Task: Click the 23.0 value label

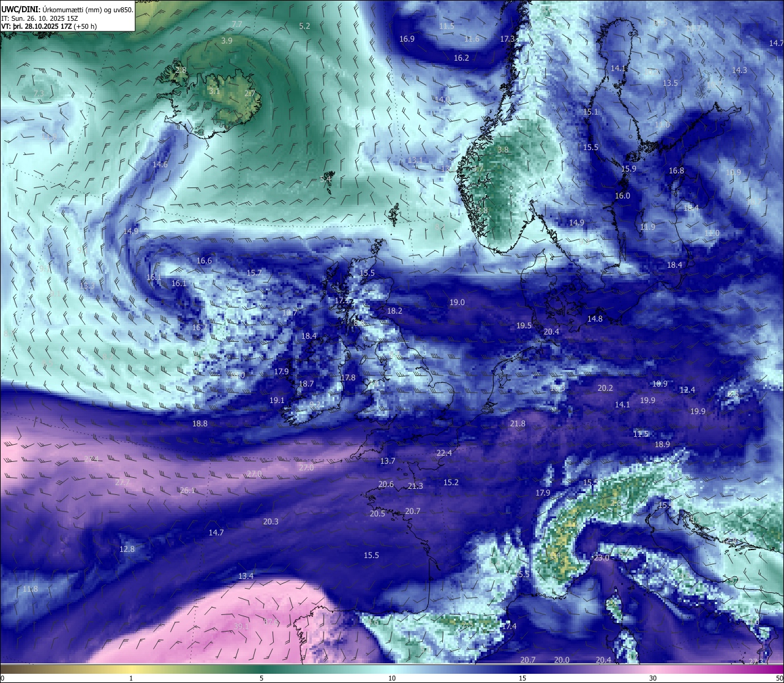Action: coord(601,557)
